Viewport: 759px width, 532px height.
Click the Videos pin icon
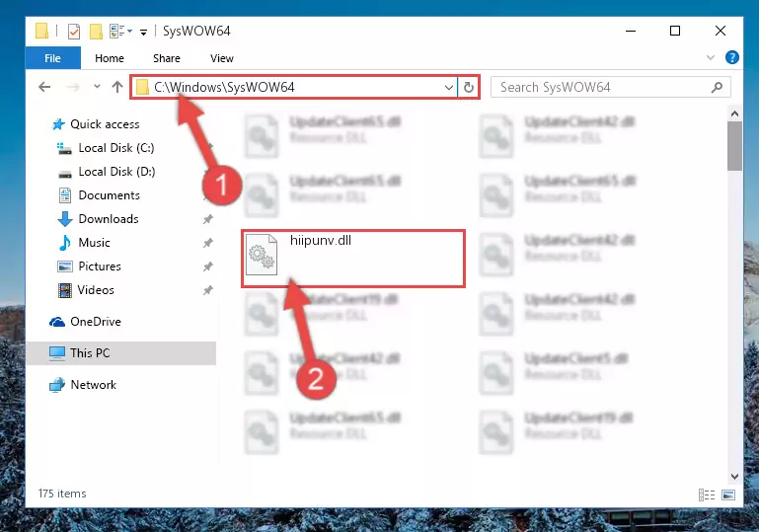[x=207, y=290]
